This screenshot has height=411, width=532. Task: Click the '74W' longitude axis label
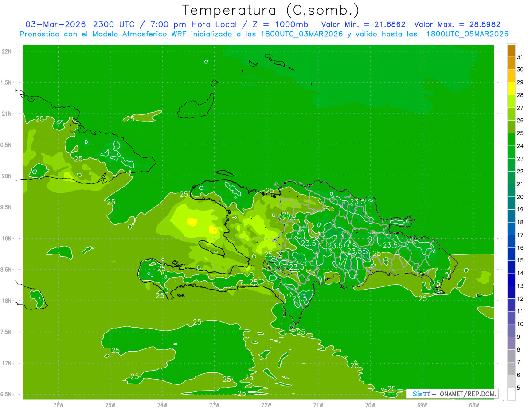point(162,405)
